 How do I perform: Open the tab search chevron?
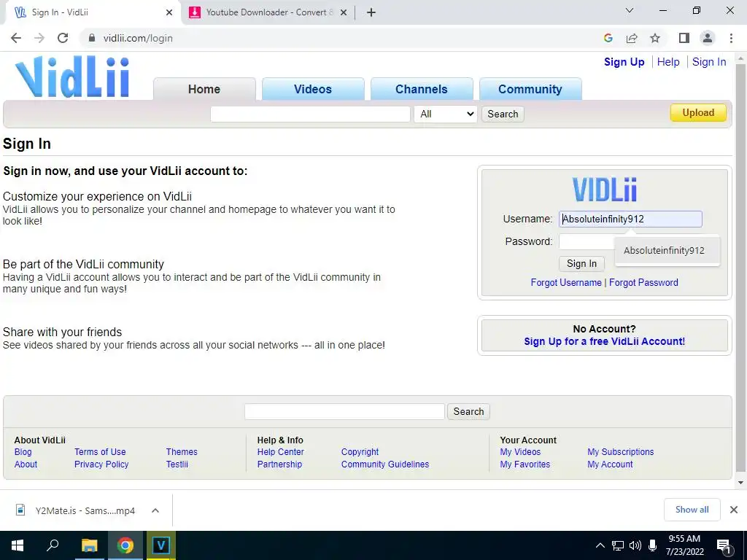pos(630,10)
